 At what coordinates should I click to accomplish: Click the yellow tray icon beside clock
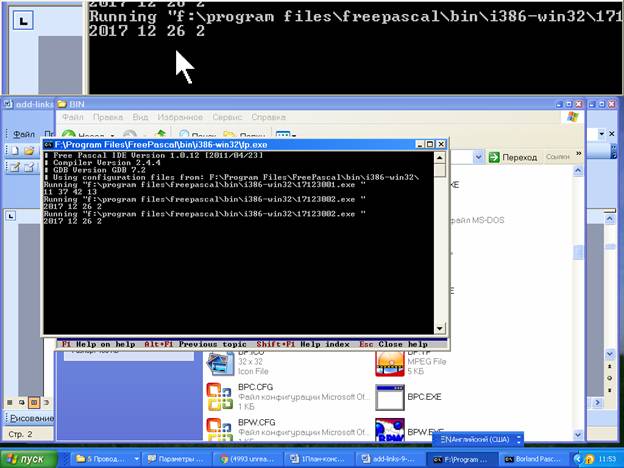(589, 460)
